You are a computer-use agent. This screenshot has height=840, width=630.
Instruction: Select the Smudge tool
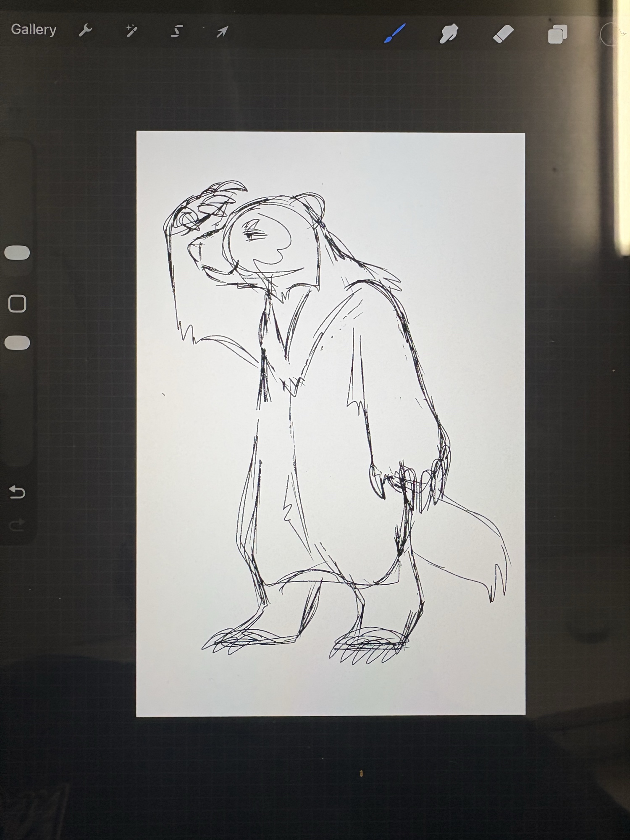point(448,34)
